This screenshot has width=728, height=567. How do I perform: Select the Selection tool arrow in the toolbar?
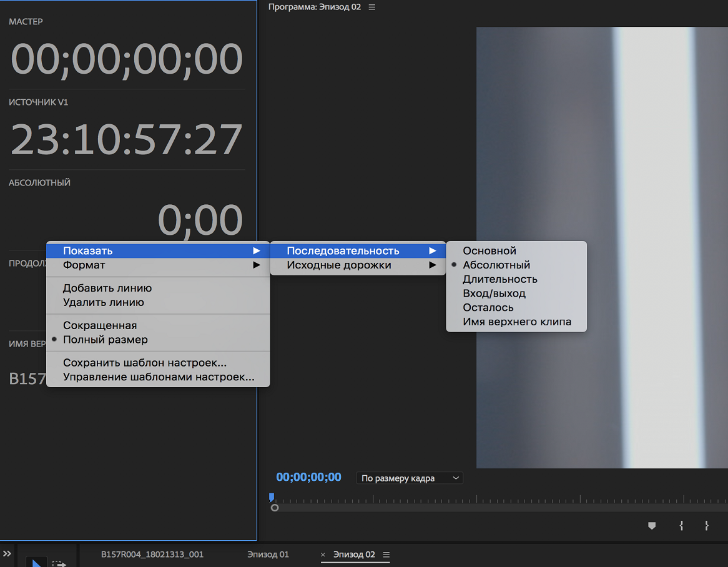(x=36, y=563)
